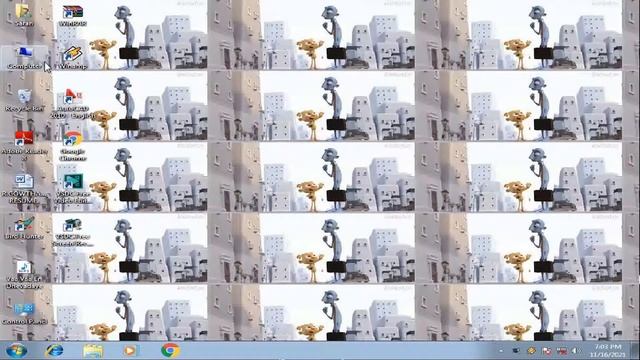Click the volume speaker tray icon
640x360 pixels.
[576, 351]
